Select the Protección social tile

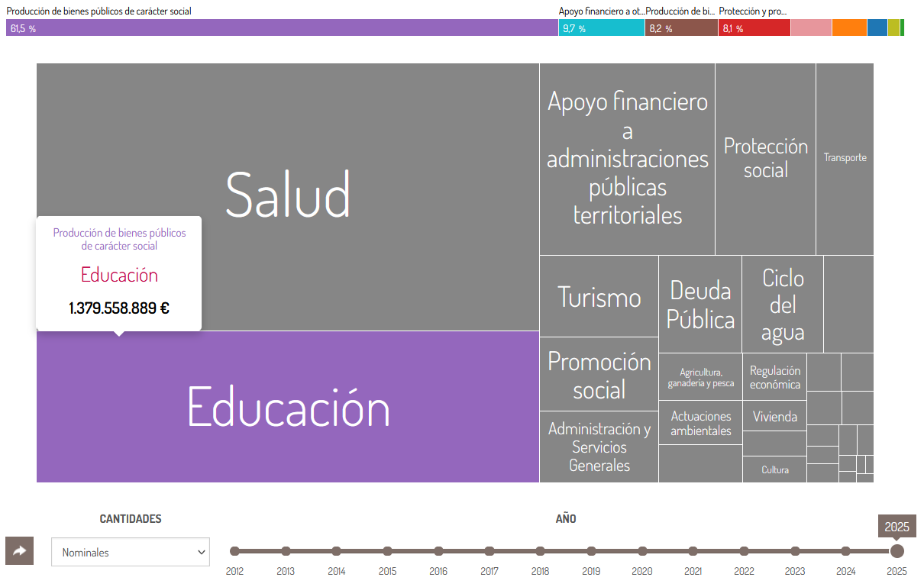(x=765, y=159)
